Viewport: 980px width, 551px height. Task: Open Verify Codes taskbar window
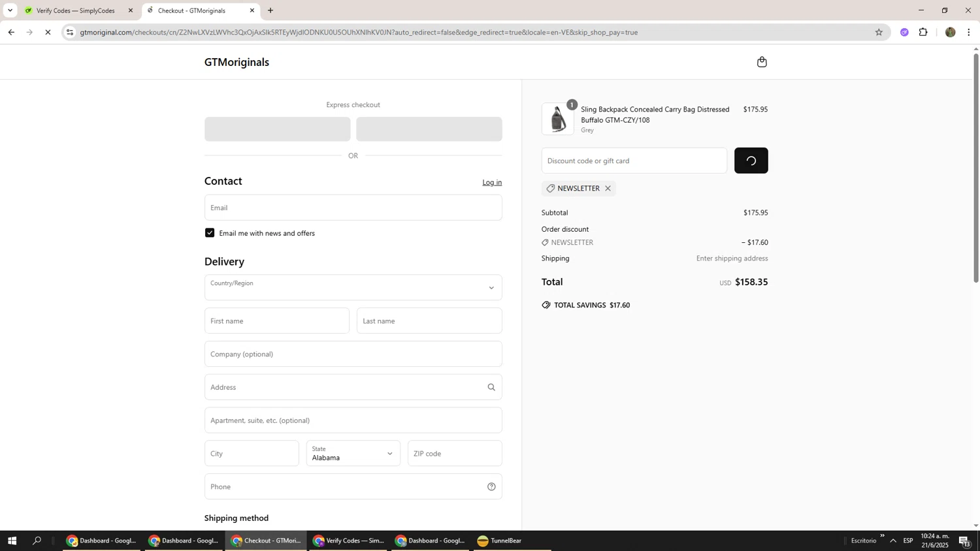click(348, 541)
